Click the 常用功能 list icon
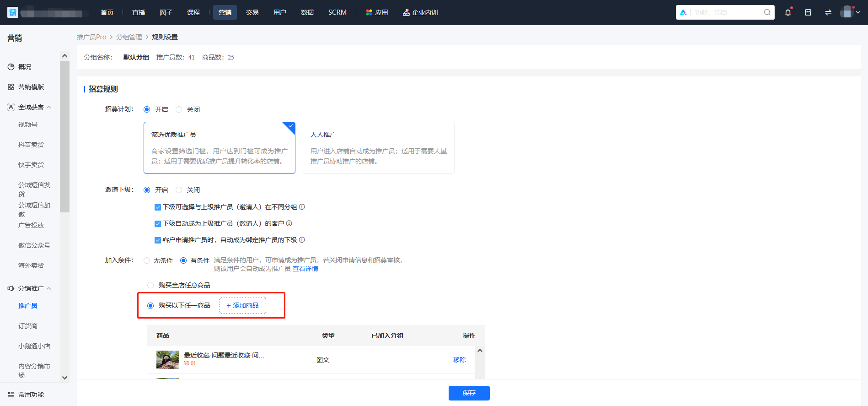868x406 pixels. 11,395
